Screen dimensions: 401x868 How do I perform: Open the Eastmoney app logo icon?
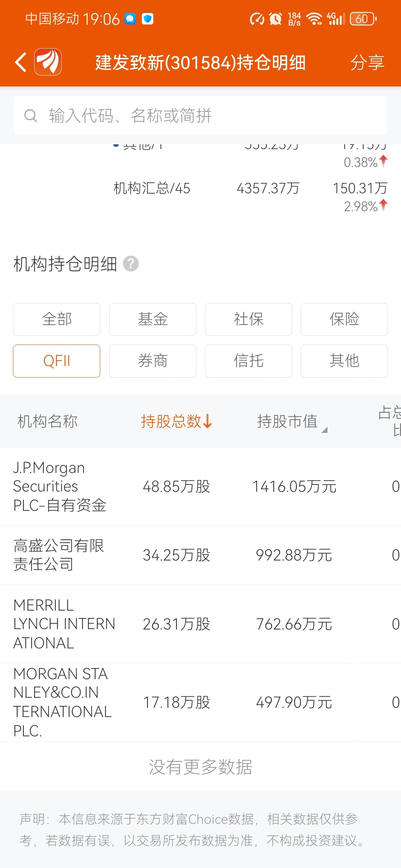[x=48, y=62]
